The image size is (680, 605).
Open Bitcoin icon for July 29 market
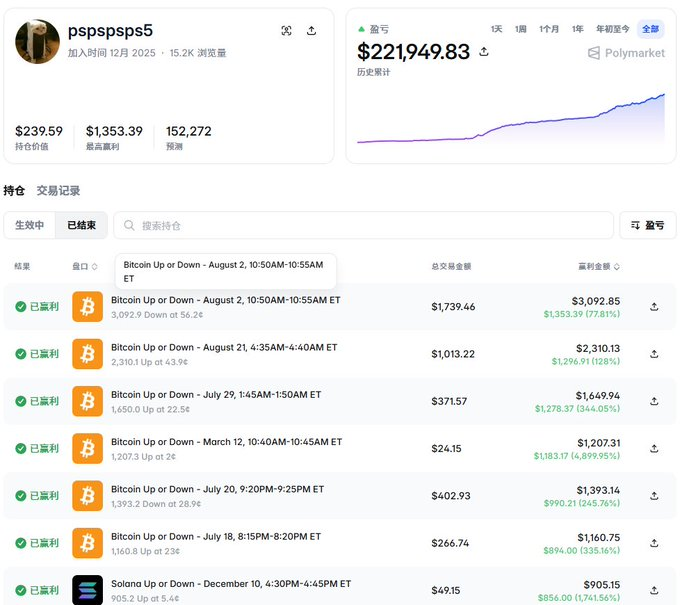coord(88,401)
